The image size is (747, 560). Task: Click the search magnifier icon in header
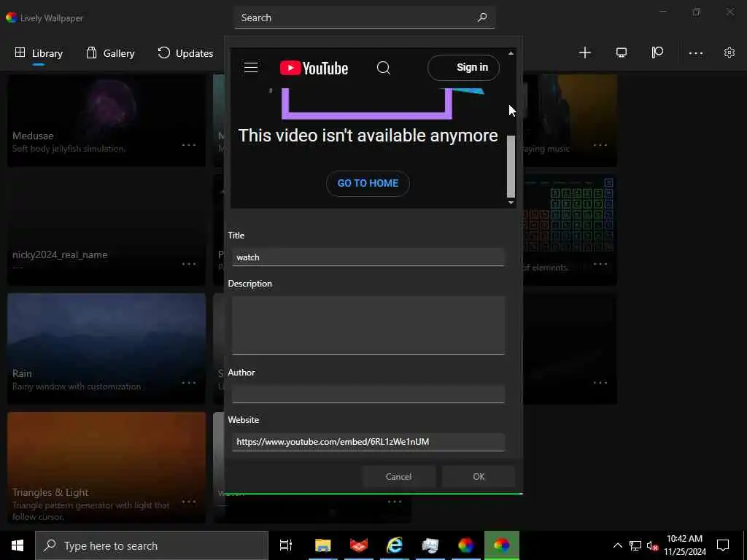click(482, 17)
